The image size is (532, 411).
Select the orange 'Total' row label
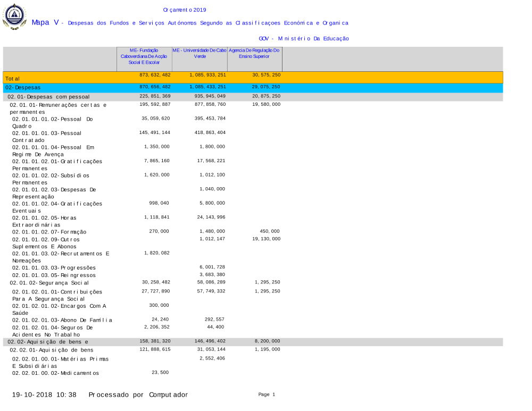click(13, 79)
